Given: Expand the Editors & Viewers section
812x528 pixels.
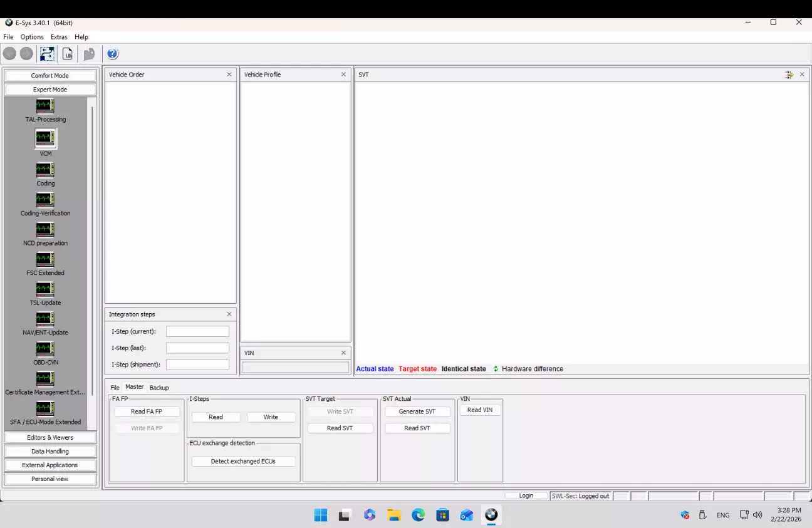Looking at the screenshot, I should [50, 438].
